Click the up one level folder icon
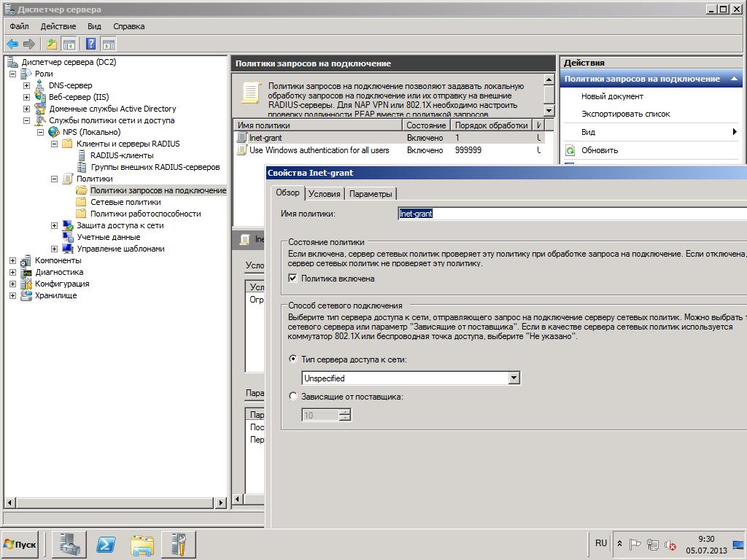 [x=52, y=44]
